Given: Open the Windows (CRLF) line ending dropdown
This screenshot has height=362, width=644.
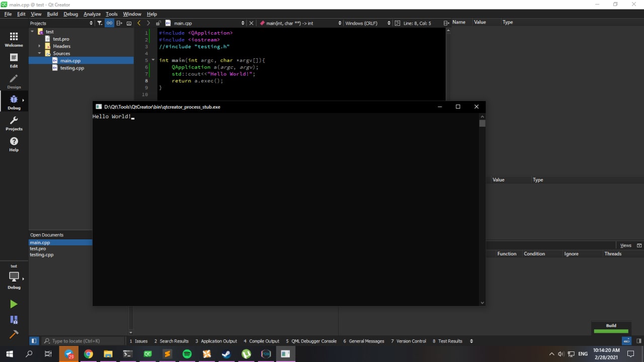Looking at the screenshot, I should pos(368,23).
